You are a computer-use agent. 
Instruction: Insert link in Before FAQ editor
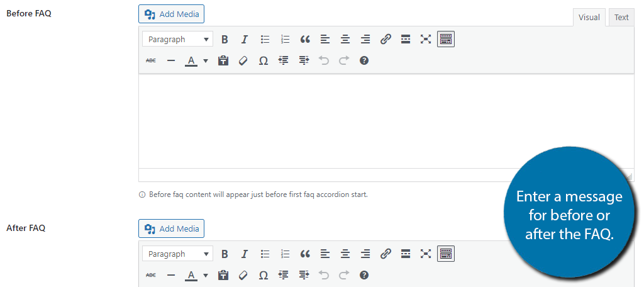386,39
